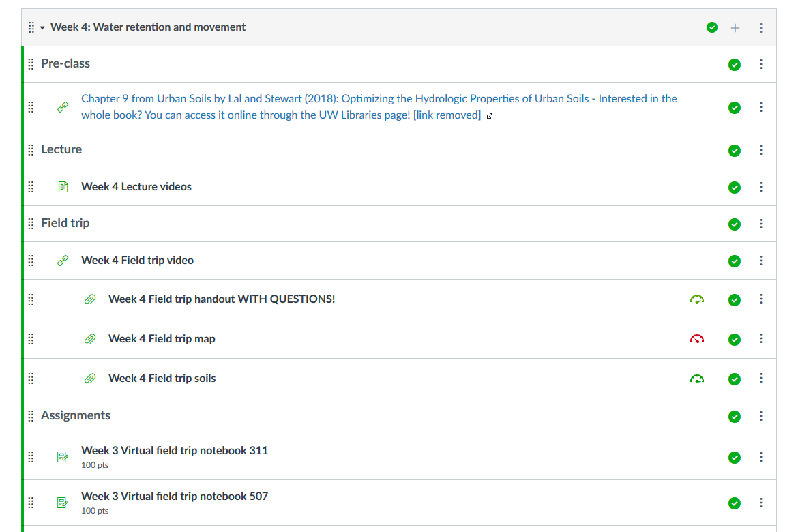This screenshot has height=532, width=798.
Task: Toggle publish status of Week 4 Field trip soils
Action: 734,379
